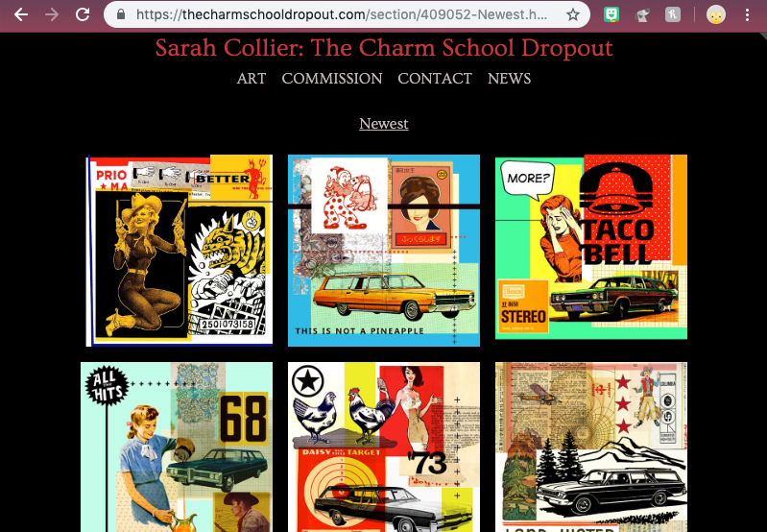Go to the CONTACT page
Screen dimensions: 767x532
(435, 79)
